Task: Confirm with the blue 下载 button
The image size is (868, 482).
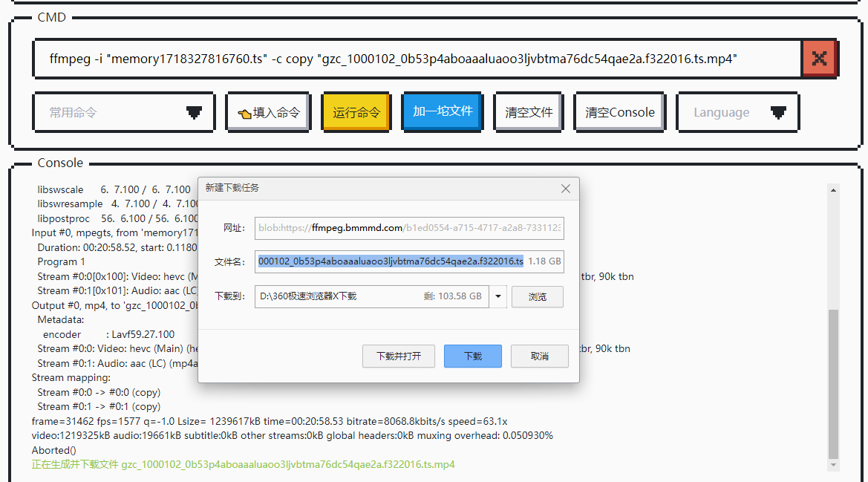Action: (472, 356)
